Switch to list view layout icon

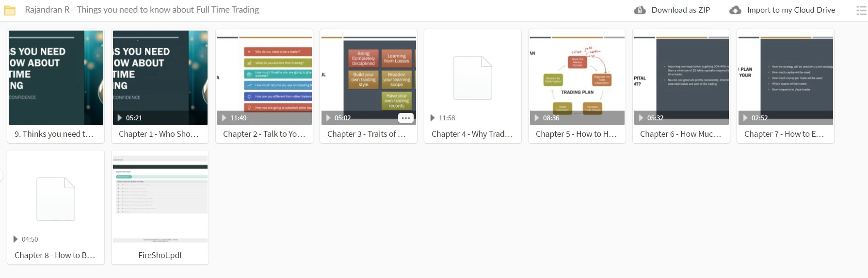tap(861, 10)
